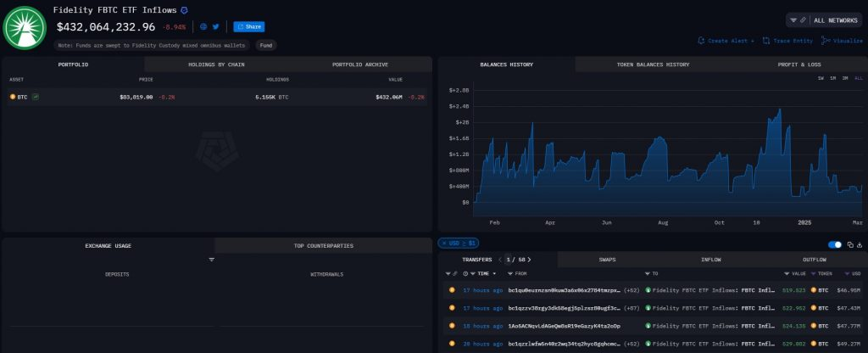Open the entity website globe icon

click(x=203, y=26)
